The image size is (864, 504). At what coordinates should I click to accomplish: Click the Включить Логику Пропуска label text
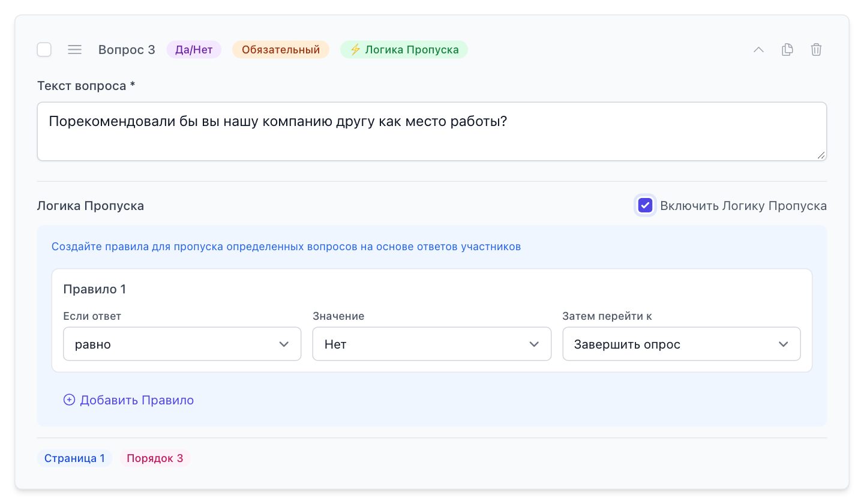pyautogui.click(x=743, y=206)
